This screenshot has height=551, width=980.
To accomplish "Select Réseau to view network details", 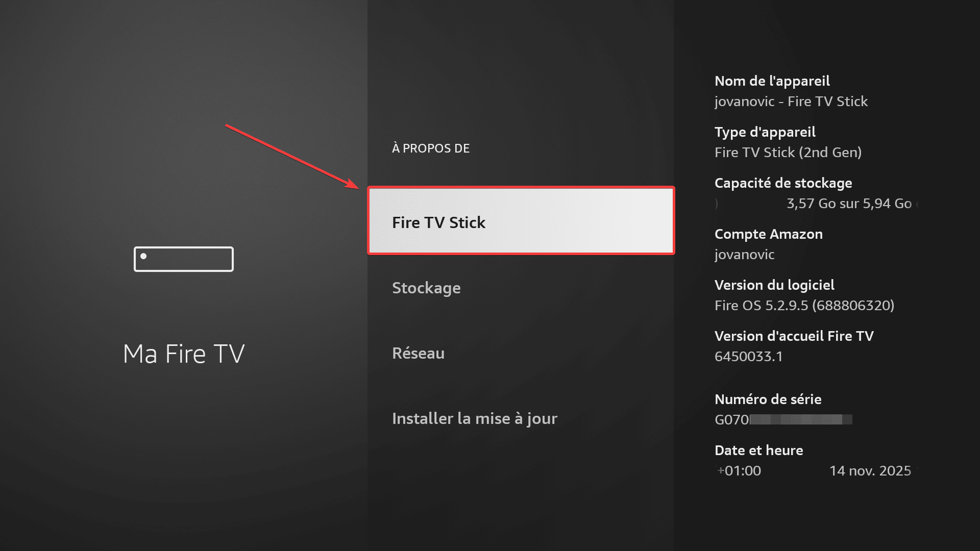I will 419,353.
